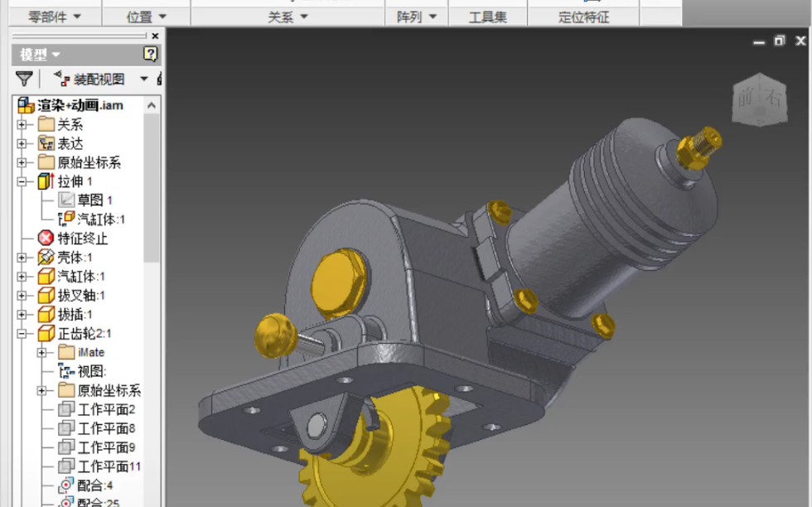The height and width of the screenshot is (507, 812).
Task: Click the 拔叉轴:1 part icon
Action: pos(46,295)
